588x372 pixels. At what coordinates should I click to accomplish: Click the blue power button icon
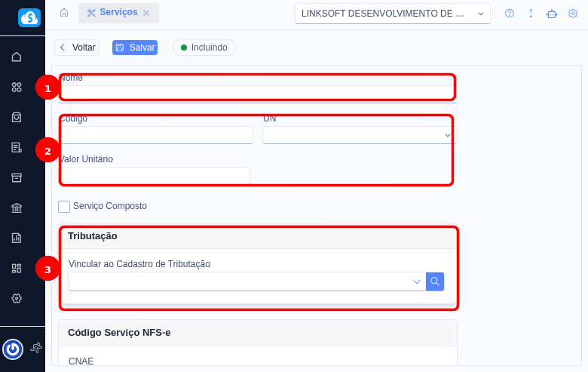click(x=13, y=349)
